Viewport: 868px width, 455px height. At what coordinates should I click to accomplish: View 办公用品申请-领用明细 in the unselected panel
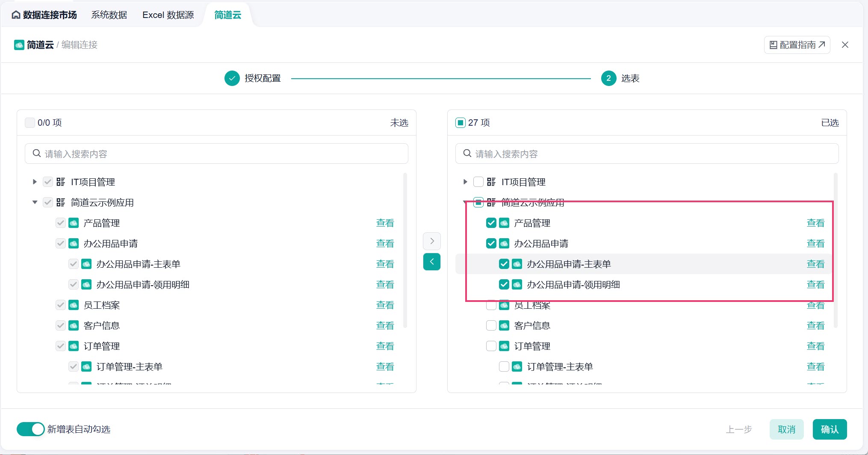tap(385, 284)
